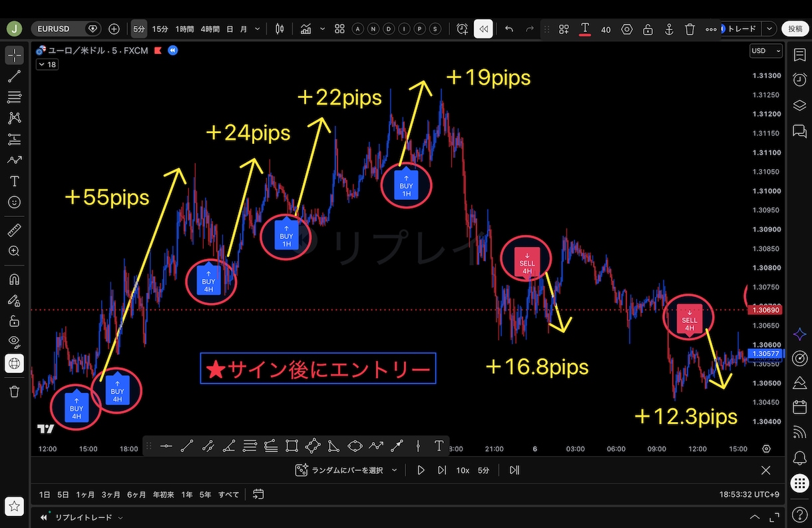Open the alerts clock panel
The height and width of the screenshot is (528, 812).
800,80
